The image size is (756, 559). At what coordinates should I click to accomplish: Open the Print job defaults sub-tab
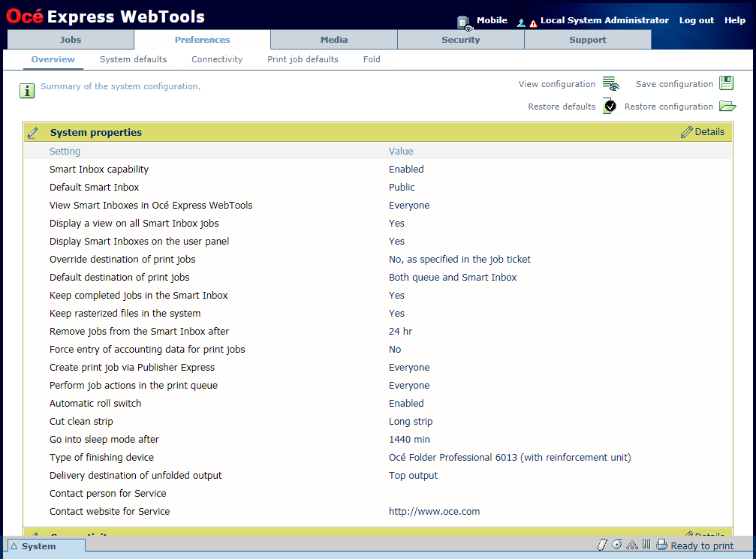coord(303,59)
